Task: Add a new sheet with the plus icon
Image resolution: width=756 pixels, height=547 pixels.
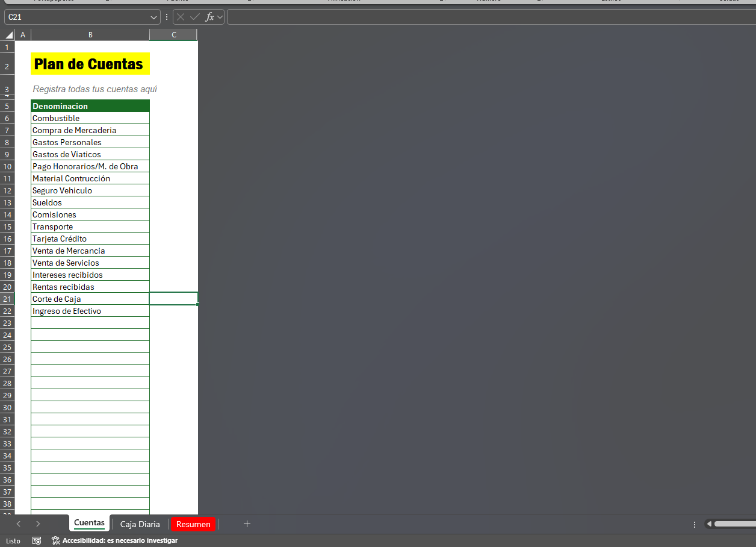Action: tap(247, 524)
